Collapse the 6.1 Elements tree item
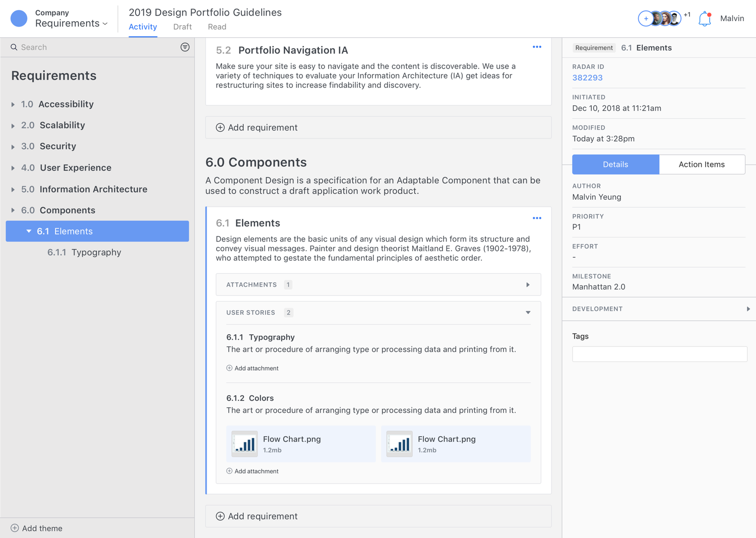Image resolution: width=756 pixels, height=538 pixels. tap(29, 231)
